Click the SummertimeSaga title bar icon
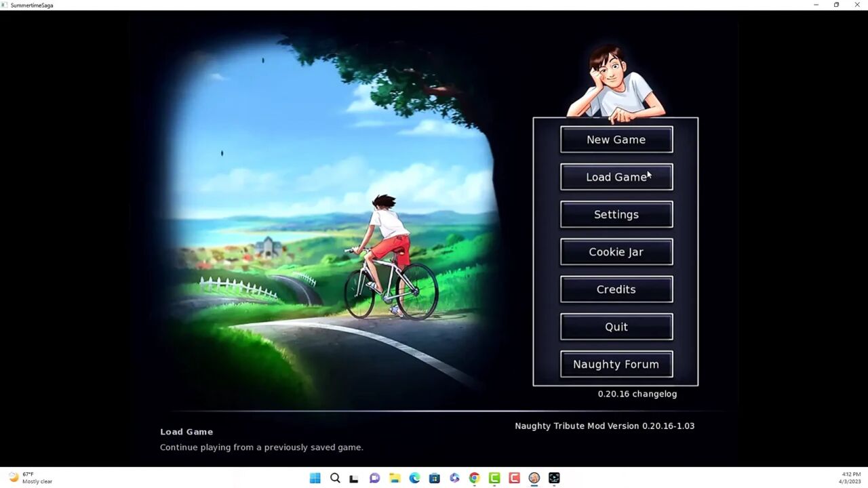 [x=5, y=5]
